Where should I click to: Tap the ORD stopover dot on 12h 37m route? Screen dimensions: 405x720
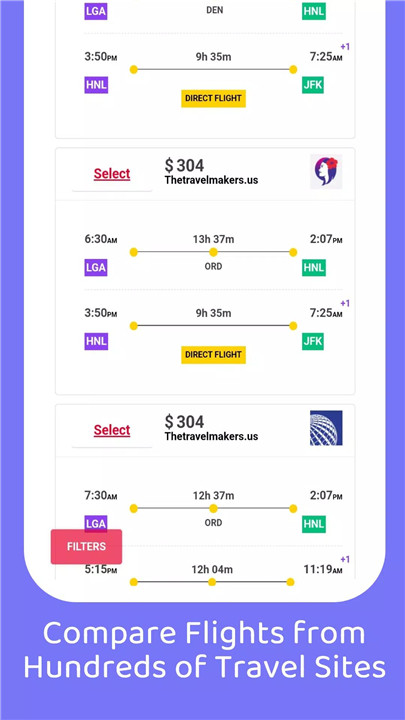[x=213, y=508]
